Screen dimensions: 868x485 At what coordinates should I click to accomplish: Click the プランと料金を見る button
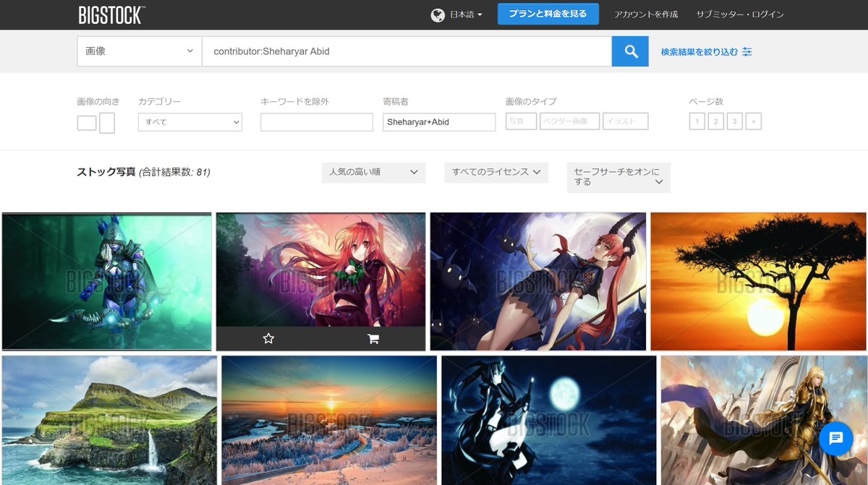(548, 14)
